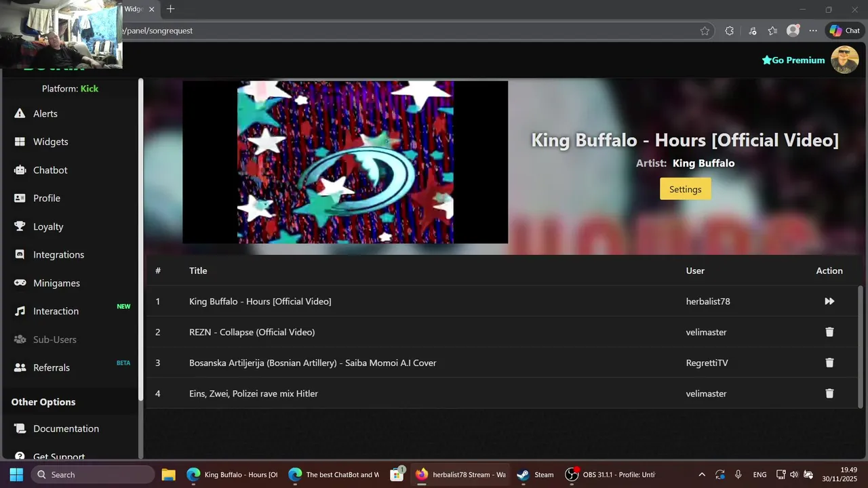Click the Kick platform label
This screenshot has width=868, height=488.
point(90,89)
